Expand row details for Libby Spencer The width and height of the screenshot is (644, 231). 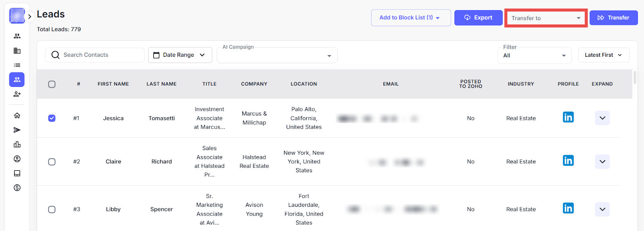(x=602, y=209)
